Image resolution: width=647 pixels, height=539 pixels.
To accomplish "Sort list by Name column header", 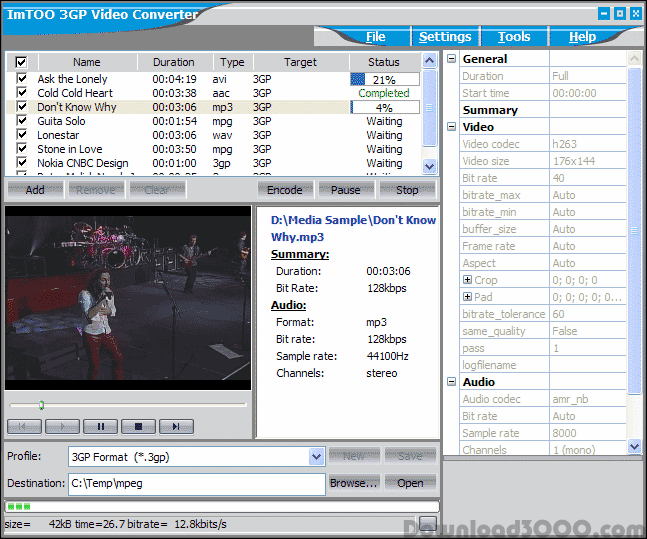I will (x=87, y=62).
